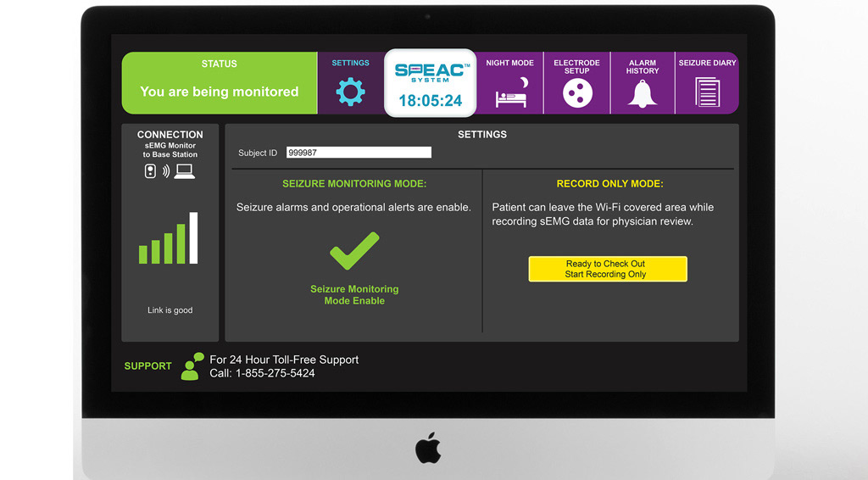Click the 18:05:24 clock display
Image resolution: width=868 pixels, height=480 pixels.
(431, 101)
